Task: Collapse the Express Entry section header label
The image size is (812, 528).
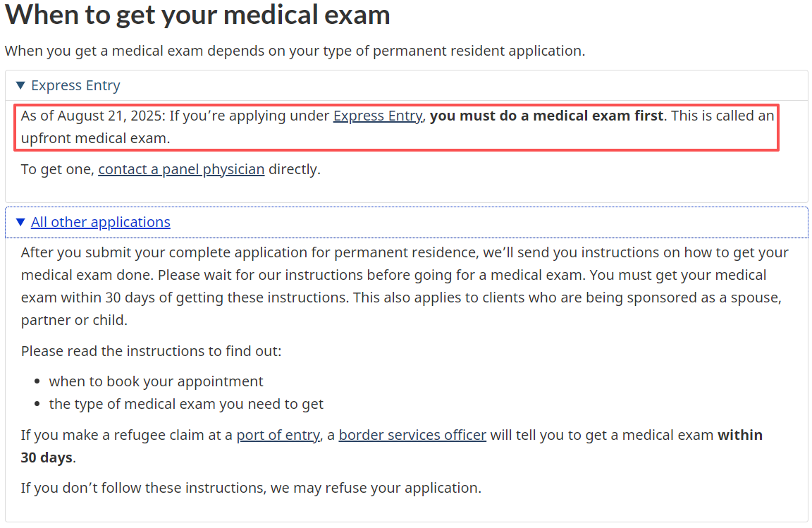Action: (75, 86)
